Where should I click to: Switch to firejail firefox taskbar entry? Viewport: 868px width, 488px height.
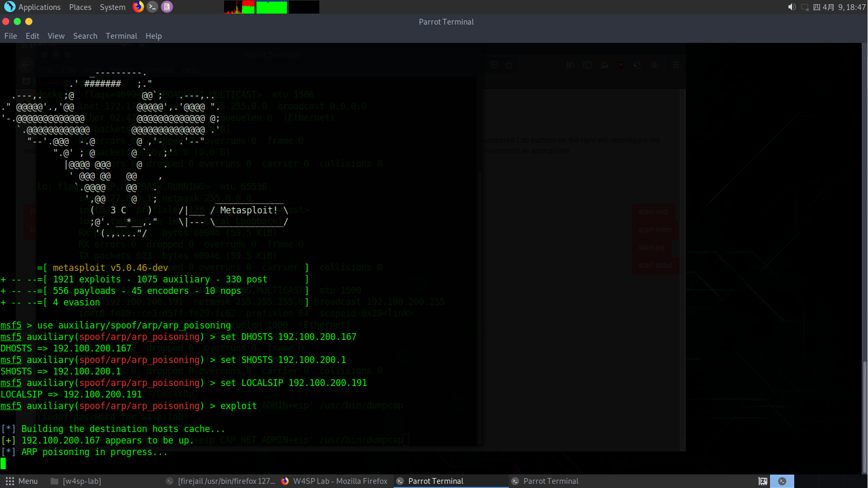click(x=220, y=481)
